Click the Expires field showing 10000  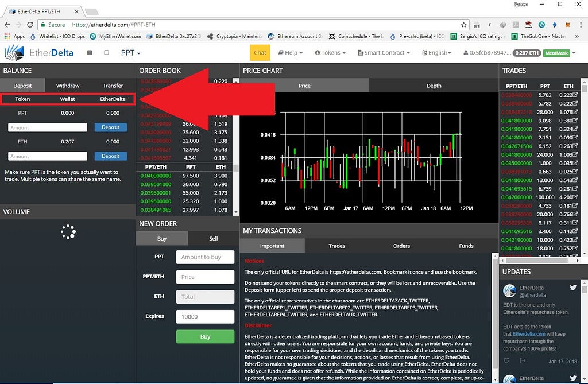pyautogui.click(x=205, y=317)
